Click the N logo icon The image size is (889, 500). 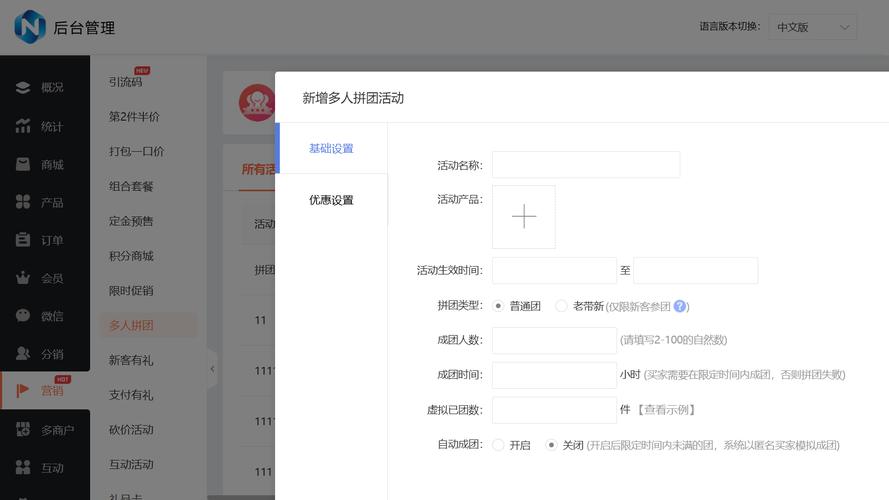tap(29, 27)
